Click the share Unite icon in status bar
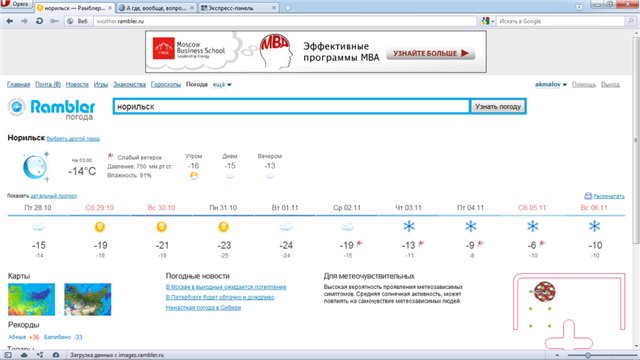 pyautogui.click(x=40, y=355)
